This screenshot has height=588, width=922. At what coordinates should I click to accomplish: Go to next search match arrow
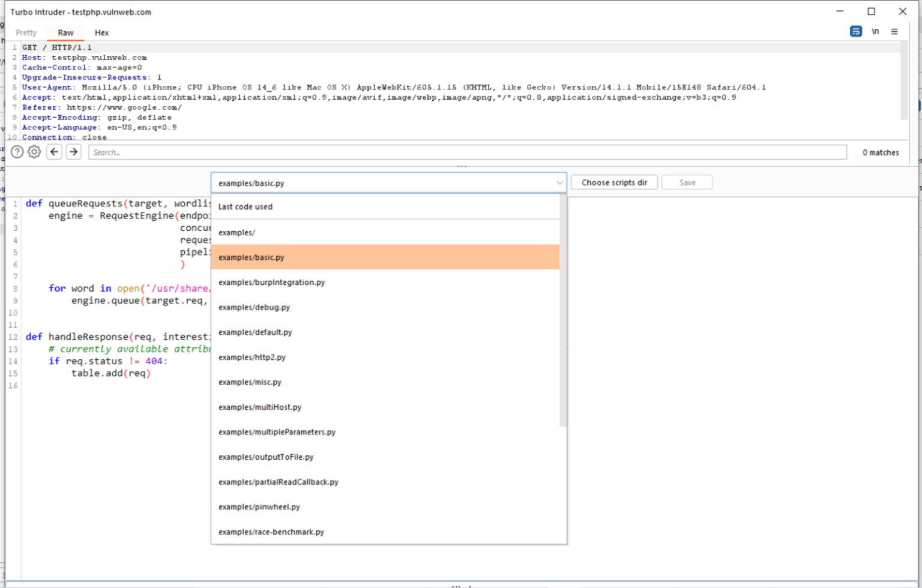73,152
